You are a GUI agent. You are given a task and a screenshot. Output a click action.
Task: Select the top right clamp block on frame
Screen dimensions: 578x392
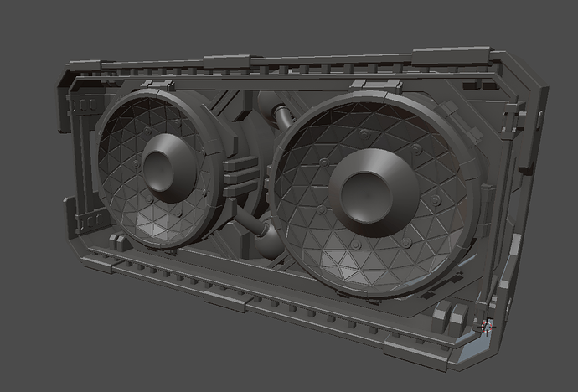pos(437,57)
